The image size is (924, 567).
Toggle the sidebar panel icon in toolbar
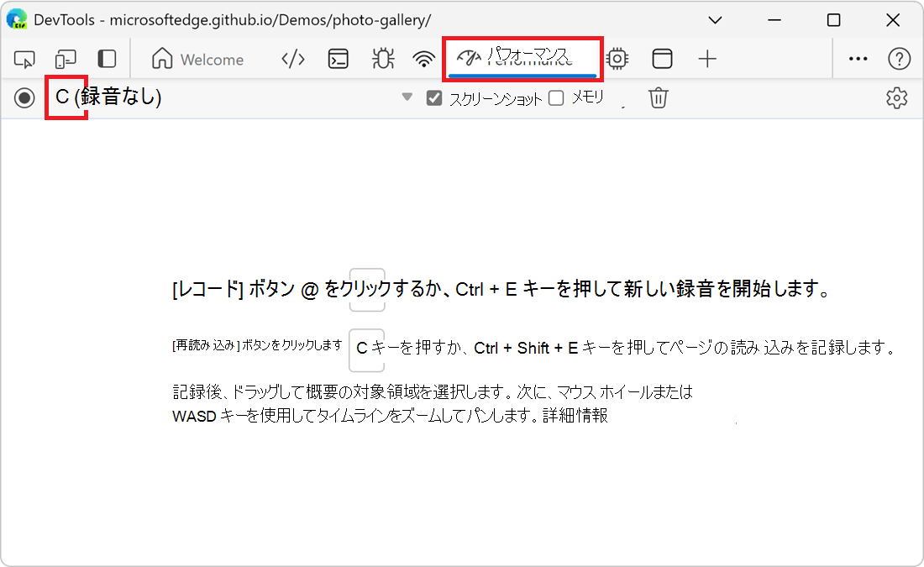107,59
